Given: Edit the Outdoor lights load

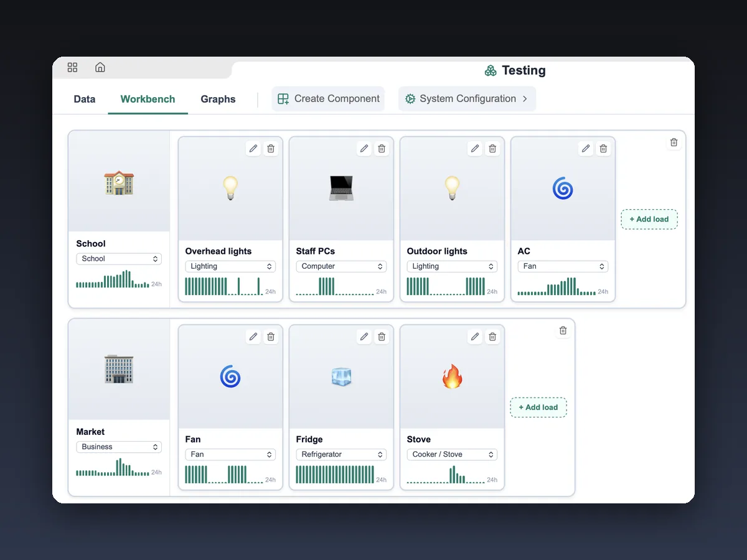Looking at the screenshot, I should click(475, 149).
